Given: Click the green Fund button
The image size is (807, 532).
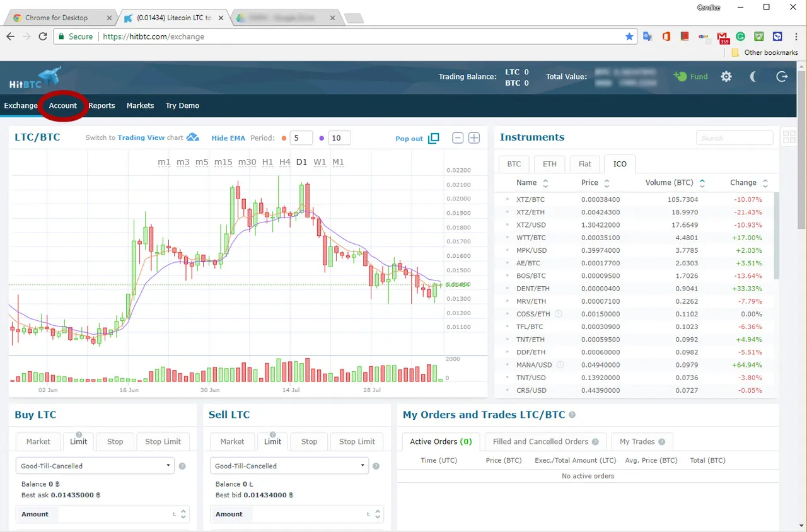Looking at the screenshot, I should [x=690, y=76].
